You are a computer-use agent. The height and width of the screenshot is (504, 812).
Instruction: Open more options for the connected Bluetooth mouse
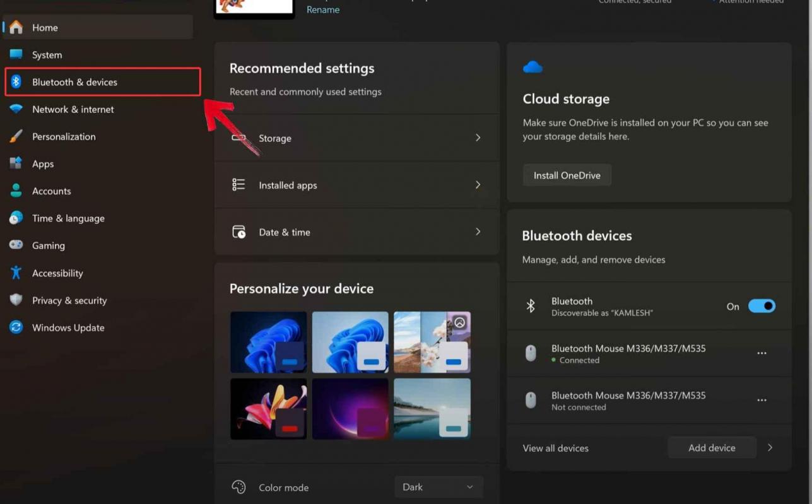pyautogui.click(x=762, y=353)
